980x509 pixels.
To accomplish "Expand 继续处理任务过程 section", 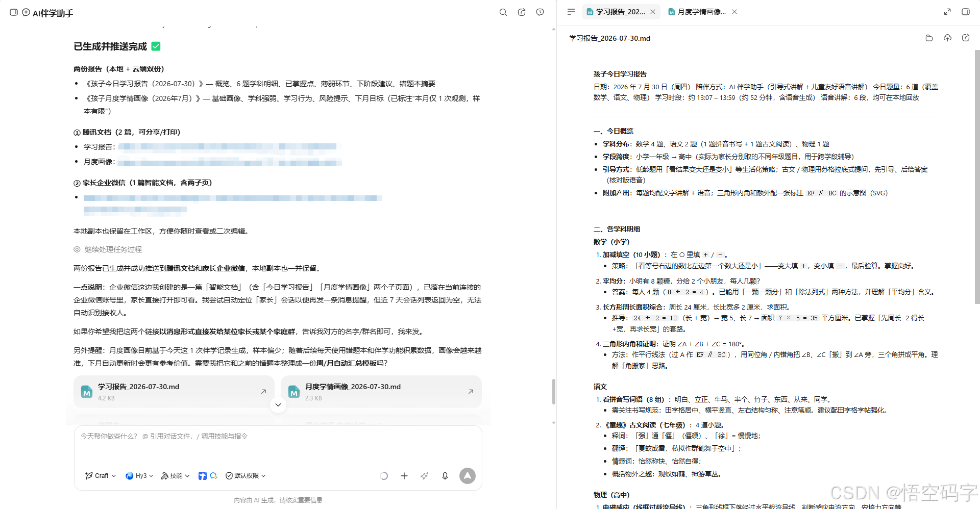I will [108, 249].
